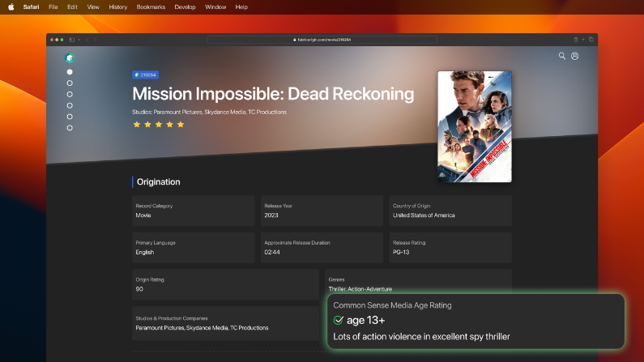The width and height of the screenshot is (644, 362).
Task: Click the Mission Impossible movie poster
Action: (475, 126)
